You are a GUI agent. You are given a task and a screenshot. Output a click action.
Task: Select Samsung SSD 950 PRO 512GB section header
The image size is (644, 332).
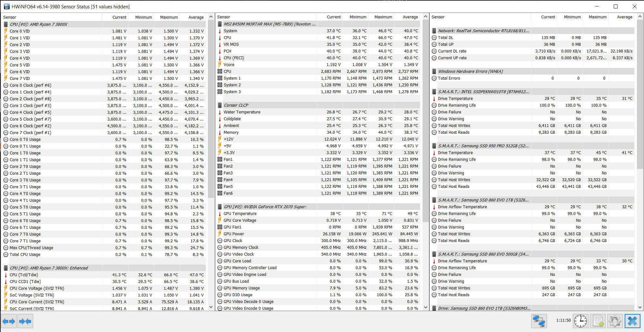click(532, 146)
